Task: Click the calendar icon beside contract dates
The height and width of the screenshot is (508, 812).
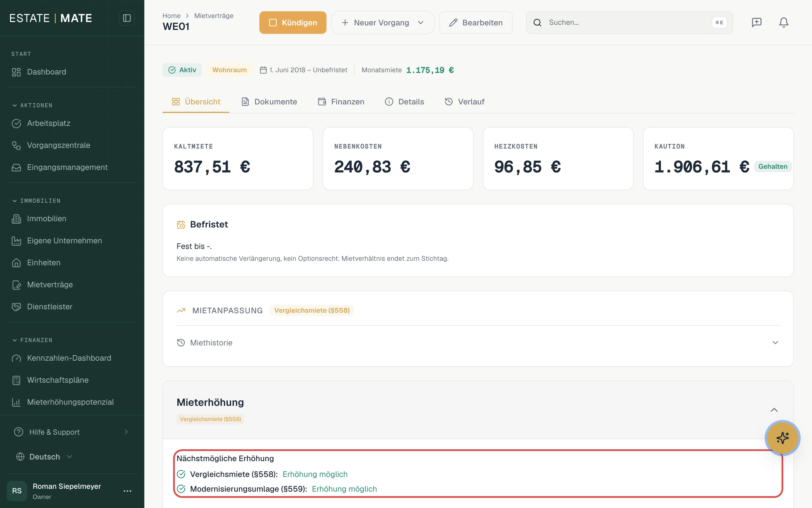Action: pos(263,70)
